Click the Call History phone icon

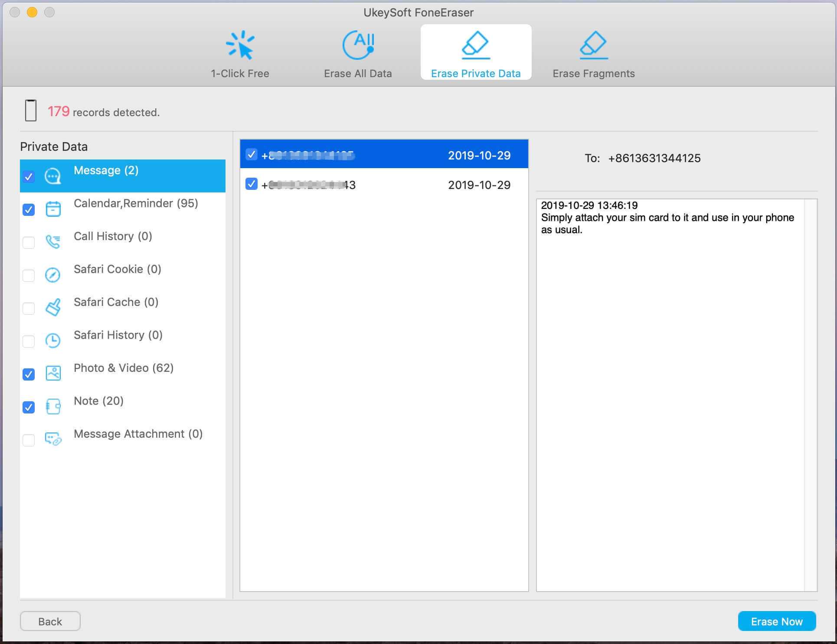(x=53, y=241)
